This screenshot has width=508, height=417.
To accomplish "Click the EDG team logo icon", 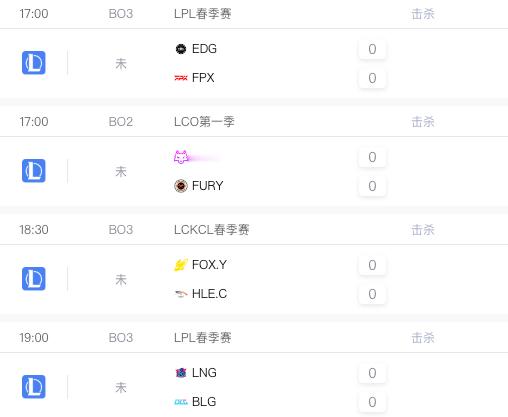I will click(x=181, y=49).
